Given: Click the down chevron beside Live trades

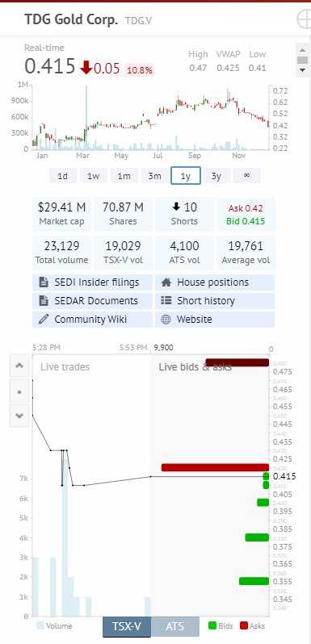Looking at the screenshot, I should point(19,416).
